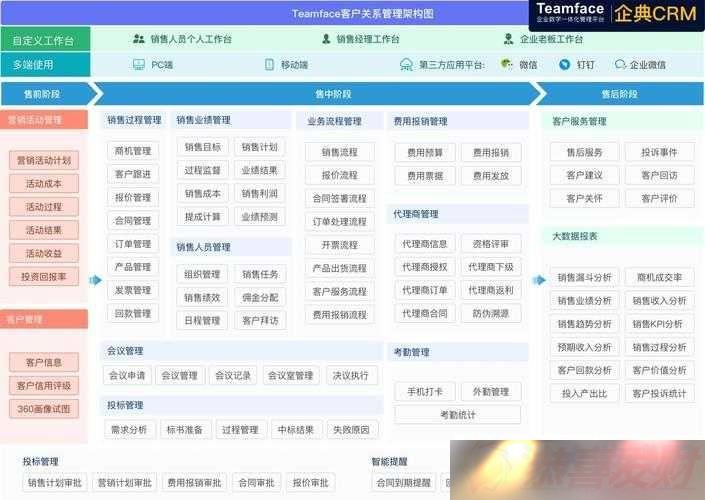Open the 销售计划 box
Viewport: 705px width, 500px height.
coord(260,147)
